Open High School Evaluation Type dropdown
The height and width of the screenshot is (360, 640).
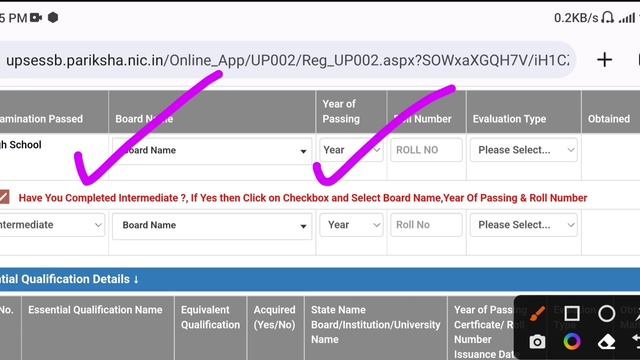tap(524, 150)
